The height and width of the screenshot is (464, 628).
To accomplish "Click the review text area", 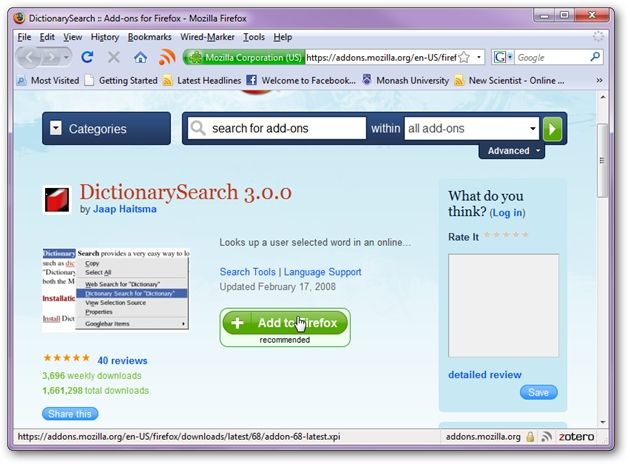I will tap(503, 305).
